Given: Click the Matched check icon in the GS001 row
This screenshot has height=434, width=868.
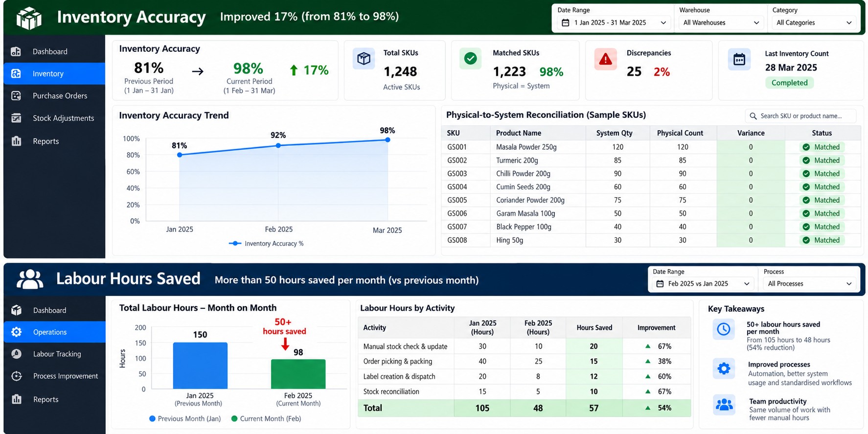Looking at the screenshot, I should (806, 147).
